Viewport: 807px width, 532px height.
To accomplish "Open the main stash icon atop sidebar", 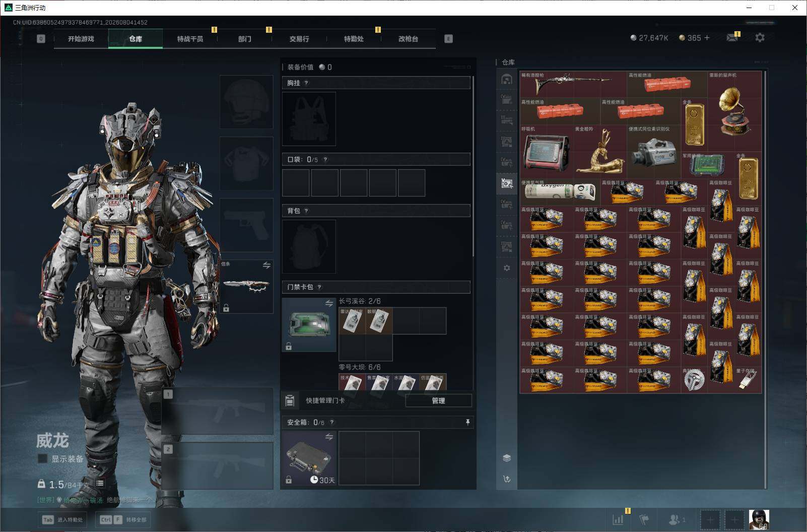I will pos(507,80).
